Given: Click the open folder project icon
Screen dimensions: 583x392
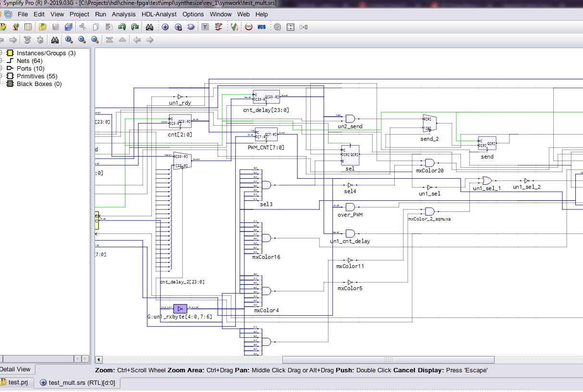Looking at the screenshot, I should 43,27.
